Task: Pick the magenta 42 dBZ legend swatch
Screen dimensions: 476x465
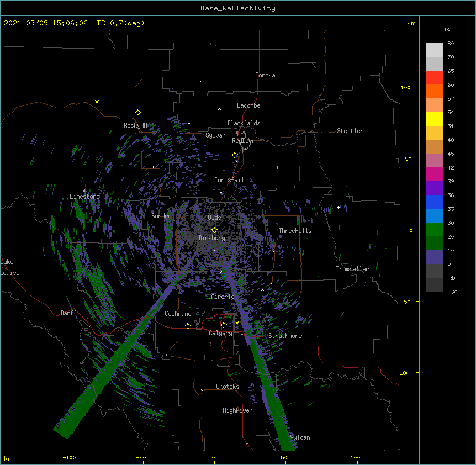Action: 434,174
